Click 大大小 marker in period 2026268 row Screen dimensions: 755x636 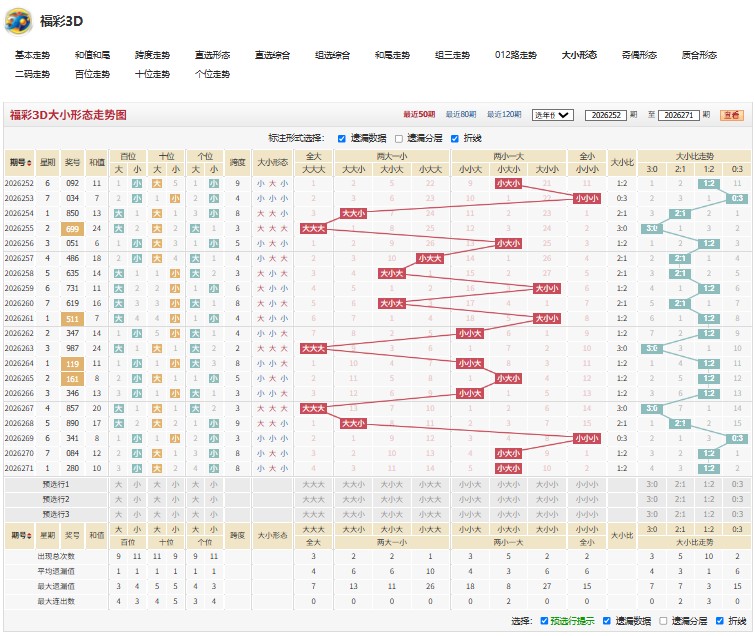pyautogui.click(x=353, y=424)
